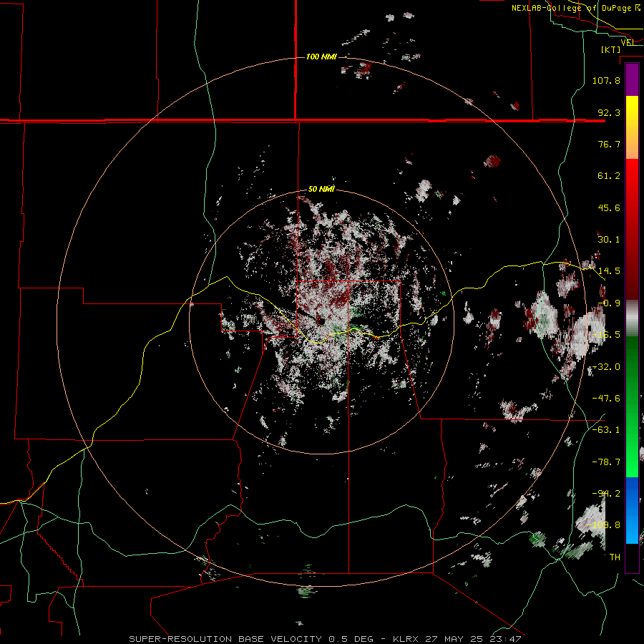
Task: Click the blue segment of color bar
Action: click(632, 493)
